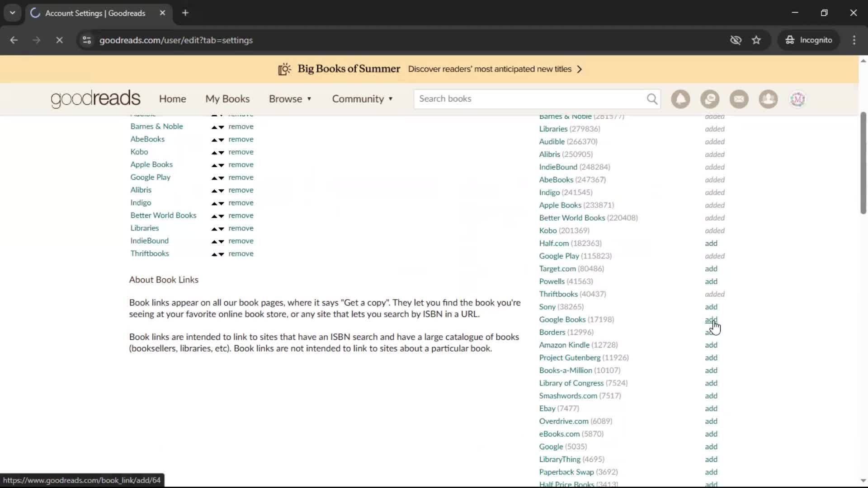
Task: Add Google (5035) book link
Action: [x=711, y=447]
